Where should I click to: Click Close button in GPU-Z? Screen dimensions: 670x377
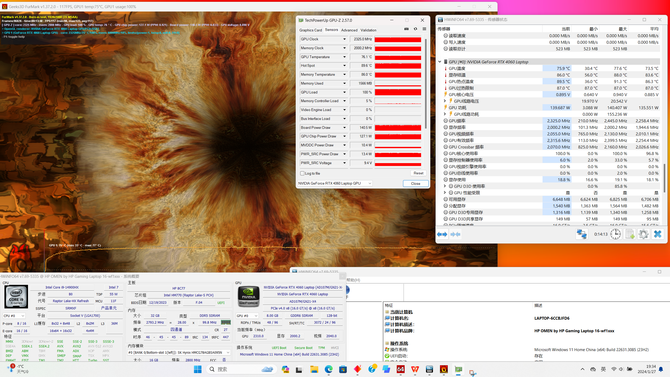coord(415,183)
